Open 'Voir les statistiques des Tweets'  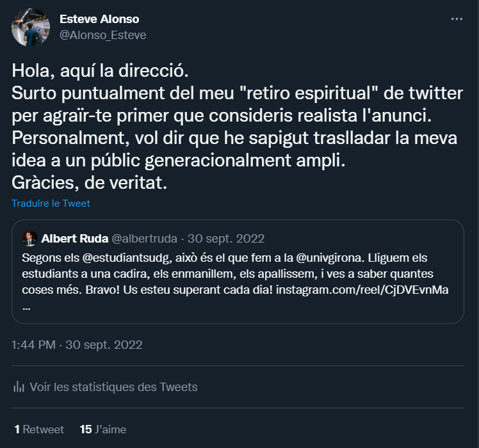[113, 387]
